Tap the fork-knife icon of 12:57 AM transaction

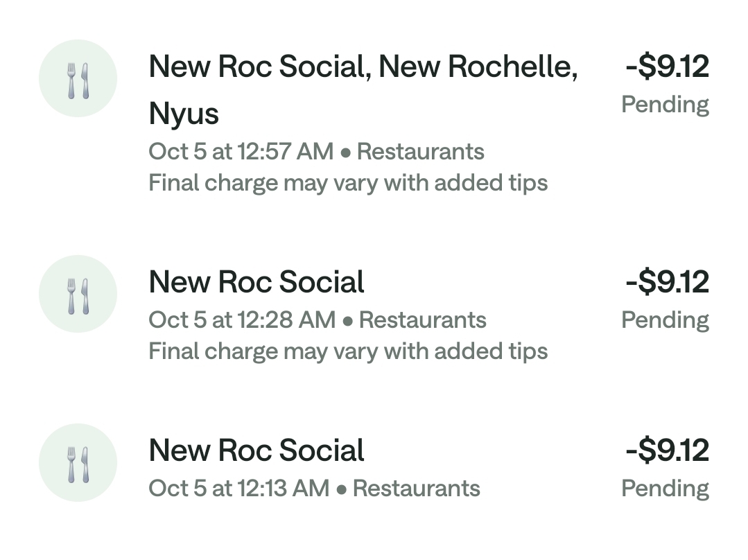pyautogui.click(x=78, y=79)
